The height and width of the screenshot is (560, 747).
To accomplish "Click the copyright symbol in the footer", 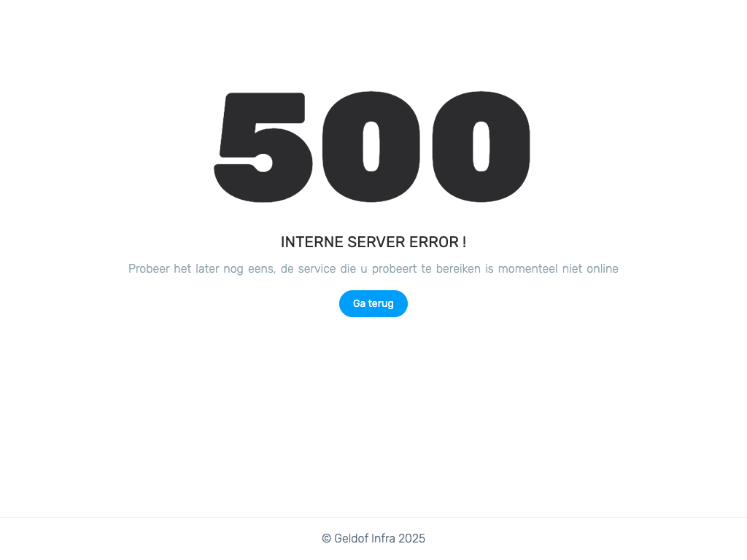I will pyautogui.click(x=326, y=539).
